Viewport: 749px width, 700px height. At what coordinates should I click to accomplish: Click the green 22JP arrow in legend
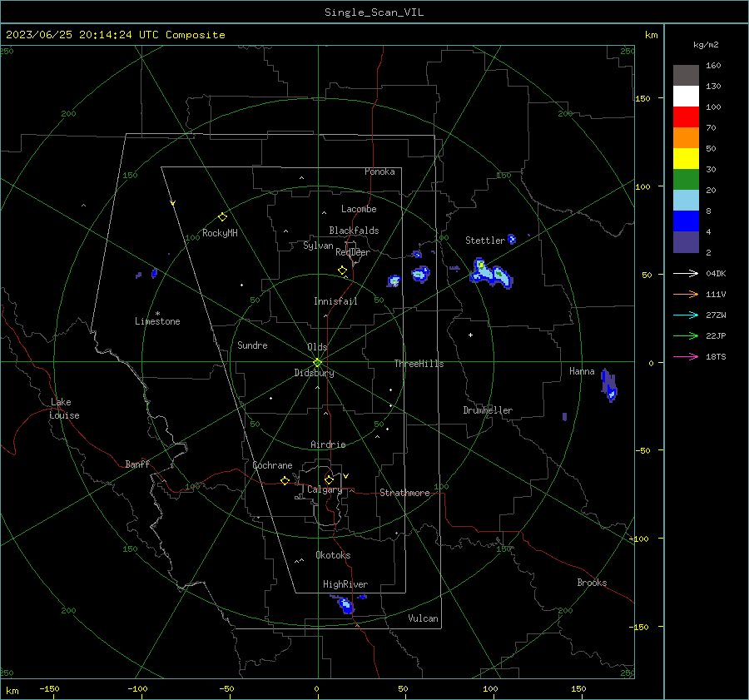point(686,336)
